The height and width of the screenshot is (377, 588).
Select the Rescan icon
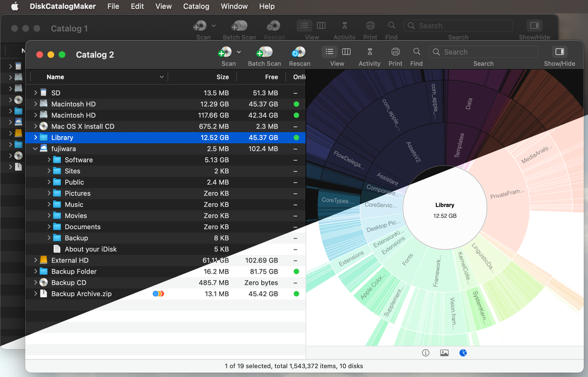(x=299, y=52)
